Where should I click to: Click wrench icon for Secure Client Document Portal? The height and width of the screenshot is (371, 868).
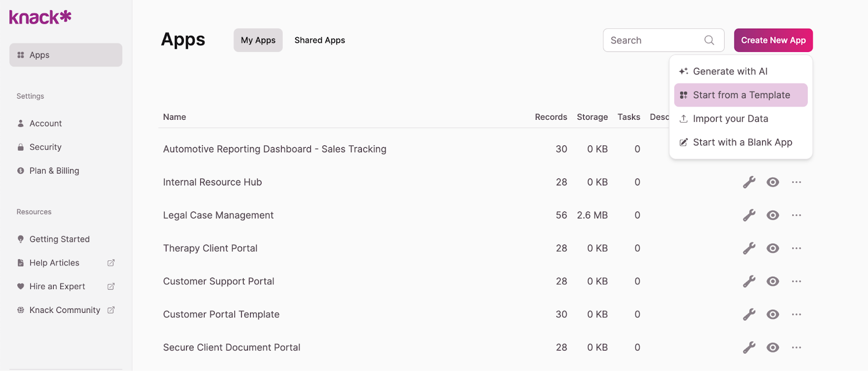click(x=749, y=348)
